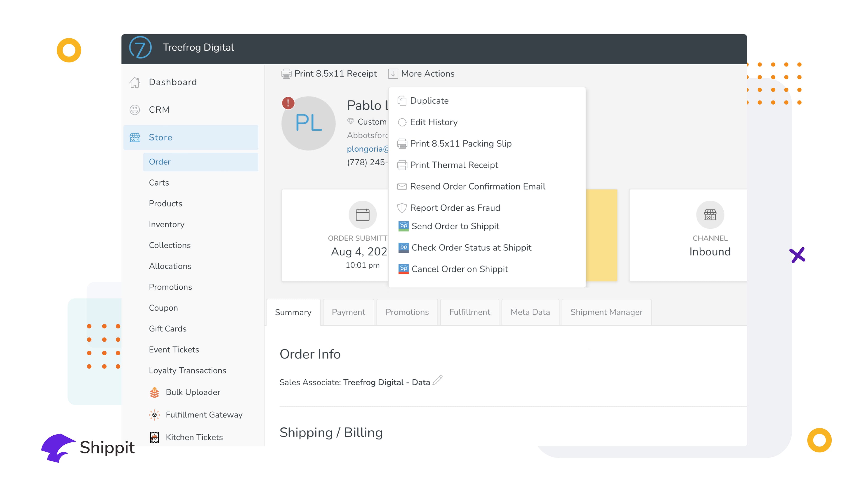This screenshot has height=488, width=868.
Task: Click the plongoria email link
Action: pos(368,149)
